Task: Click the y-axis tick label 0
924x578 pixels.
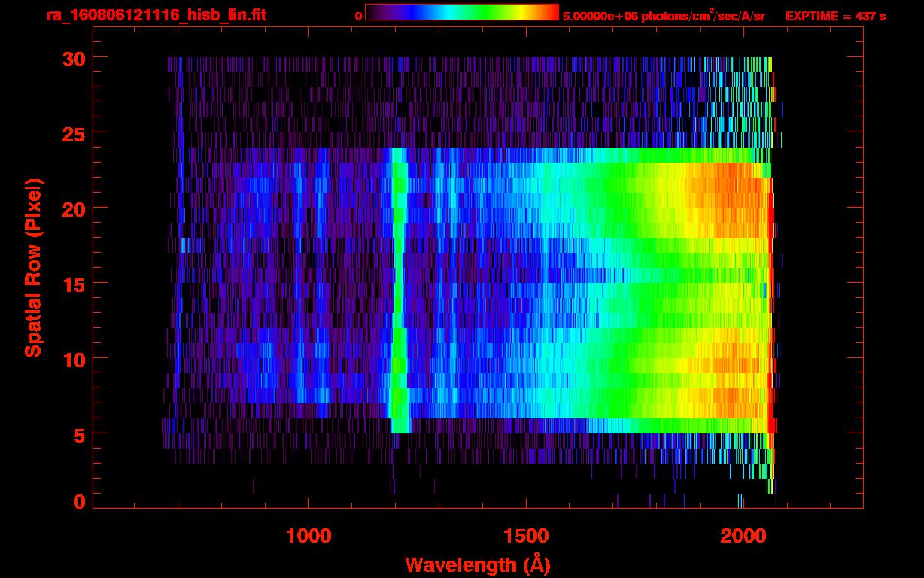Action: tap(78, 501)
